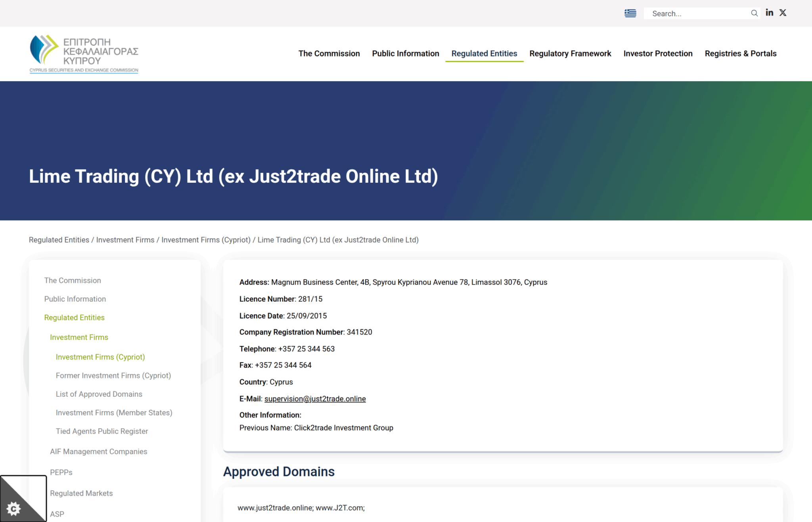Open Public Information top menu
812x522 pixels.
(405, 54)
